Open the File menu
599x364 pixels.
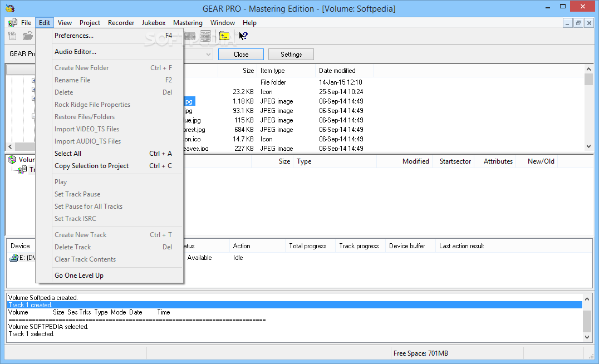[x=26, y=22]
